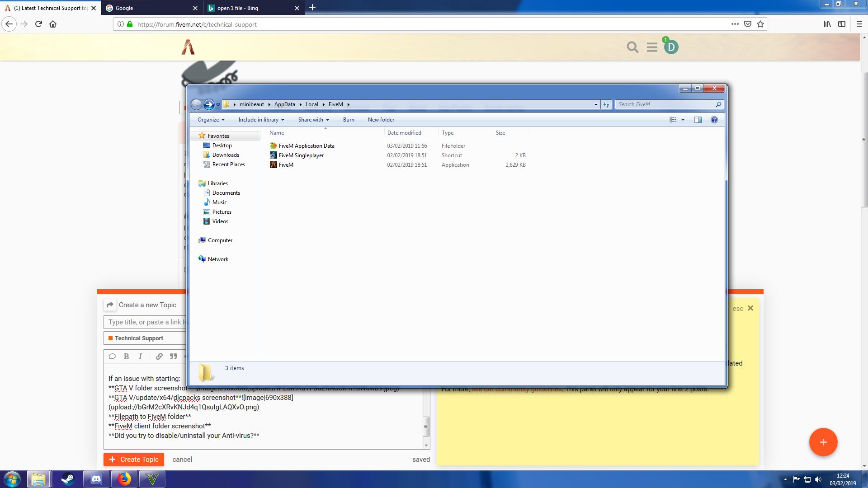The width and height of the screenshot is (868, 488).
Task: Open the change view options dropdown arrow
Action: point(683,120)
